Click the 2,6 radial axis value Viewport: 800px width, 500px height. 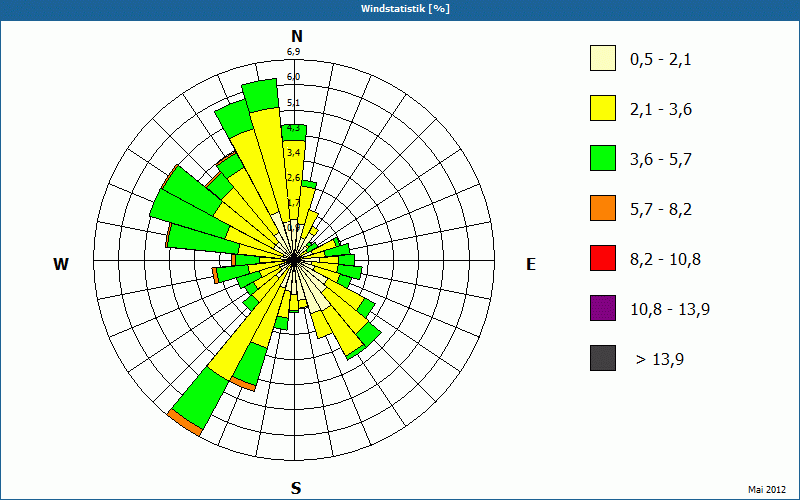coord(293,178)
